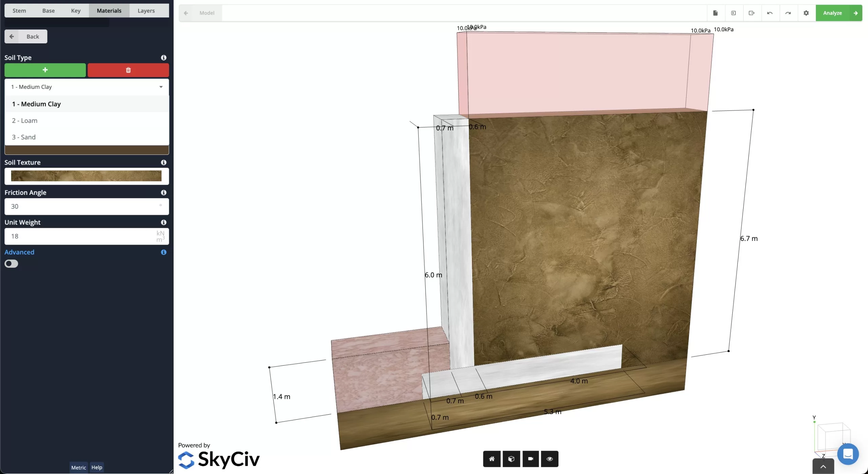Select 3 - Sand option
868x474 pixels.
pyautogui.click(x=24, y=137)
